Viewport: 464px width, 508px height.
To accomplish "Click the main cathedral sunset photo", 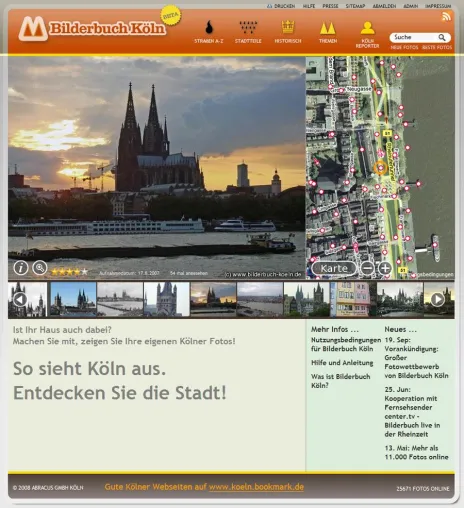I will pyautogui.click(x=157, y=168).
